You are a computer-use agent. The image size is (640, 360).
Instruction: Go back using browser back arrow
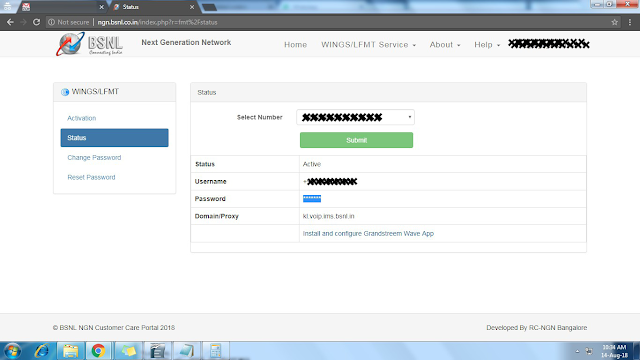pyautogui.click(x=10, y=22)
